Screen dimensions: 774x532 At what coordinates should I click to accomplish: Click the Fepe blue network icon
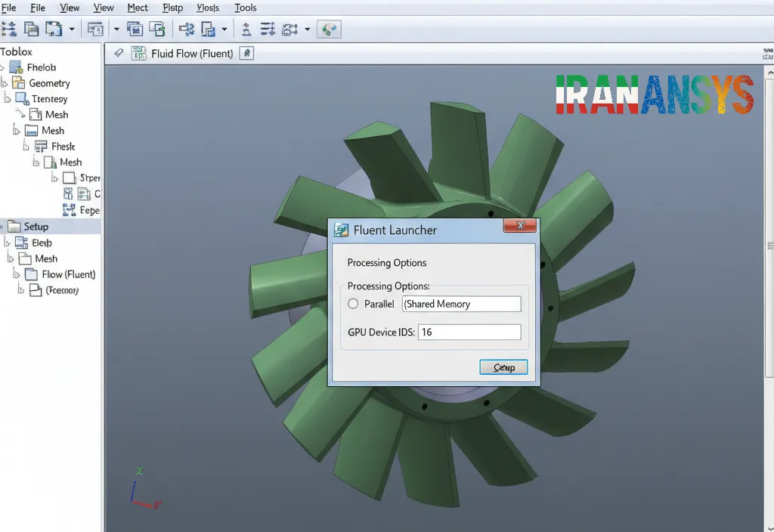pyautogui.click(x=69, y=210)
